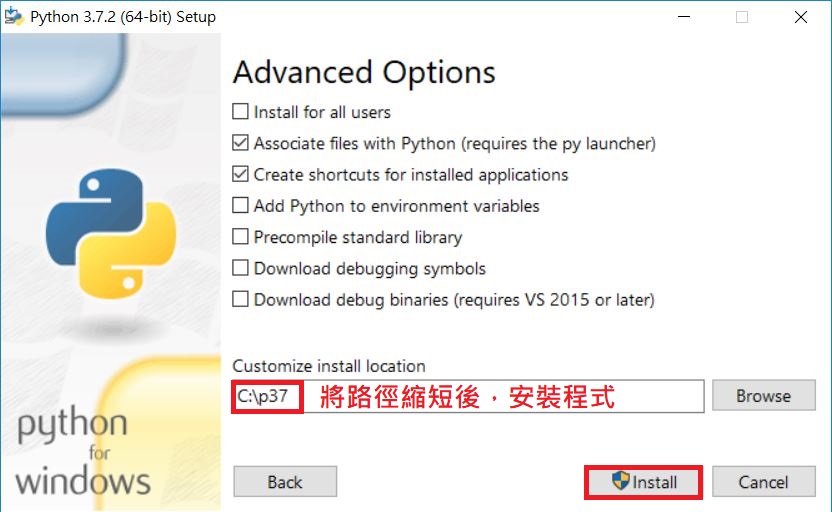This screenshot has height=512, width=832.
Task: Go Back to previous setup page
Action: coord(285,482)
